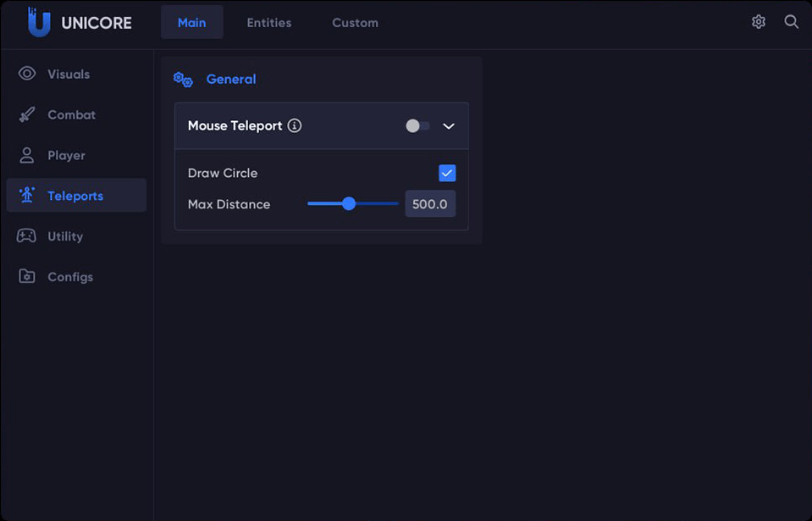Click the Combat sword icon

tap(26, 114)
